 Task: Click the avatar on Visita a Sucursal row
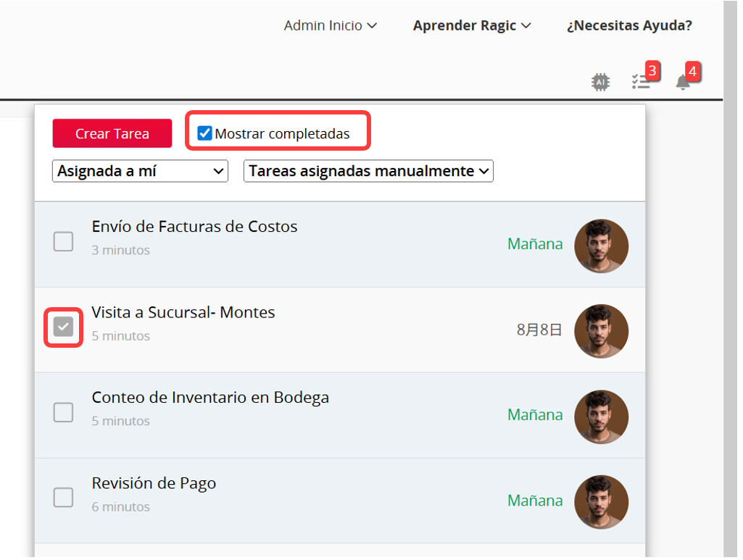pos(602,331)
